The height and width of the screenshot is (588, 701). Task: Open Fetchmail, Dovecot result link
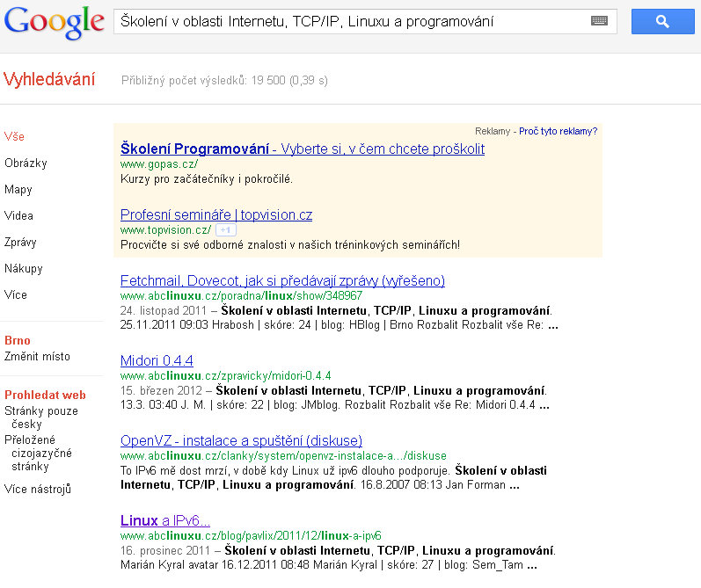point(282,280)
